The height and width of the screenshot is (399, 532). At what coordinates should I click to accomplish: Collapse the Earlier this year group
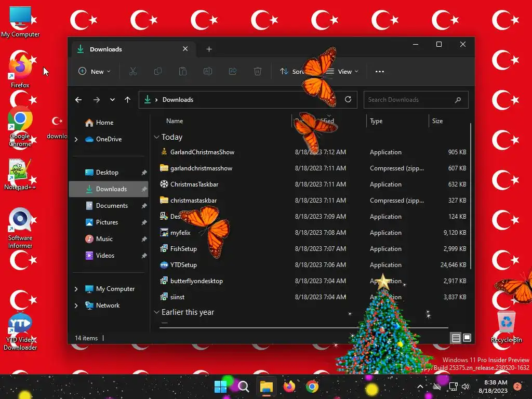pos(156,312)
